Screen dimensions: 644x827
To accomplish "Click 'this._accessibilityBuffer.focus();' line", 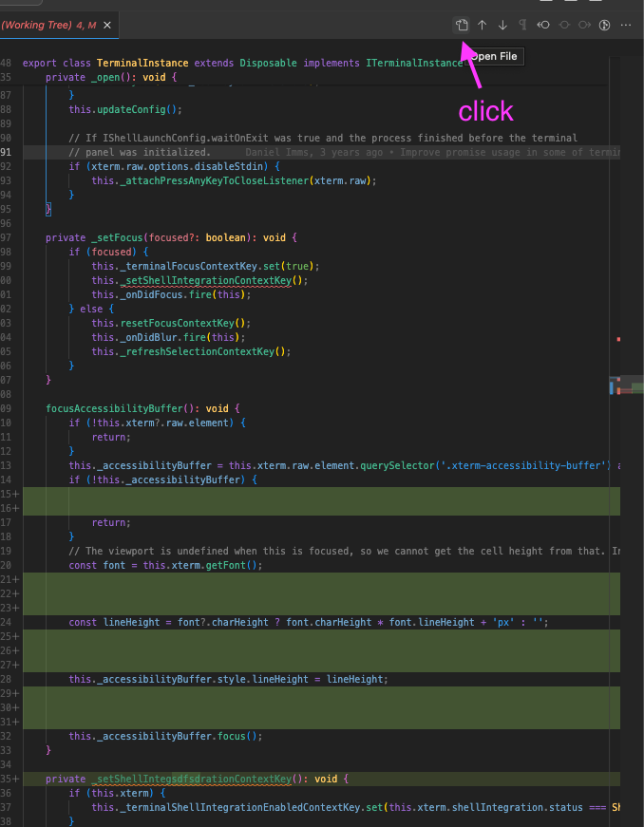I will (x=165, y=736).
